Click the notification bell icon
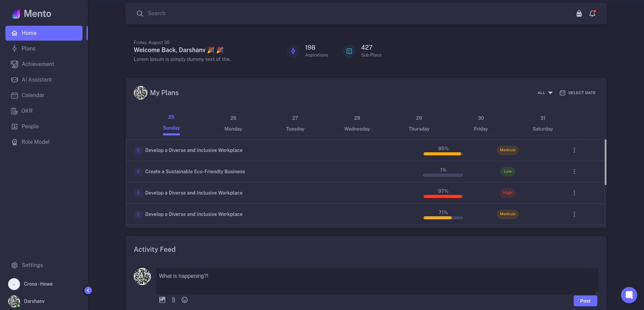Viewport: 644px width, 310px height. 592,14
